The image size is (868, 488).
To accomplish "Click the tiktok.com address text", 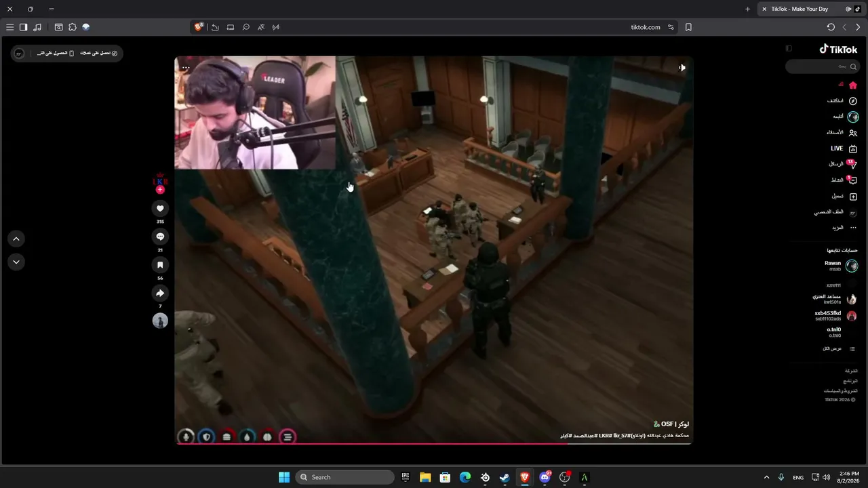I will click(x=646, y=27).
